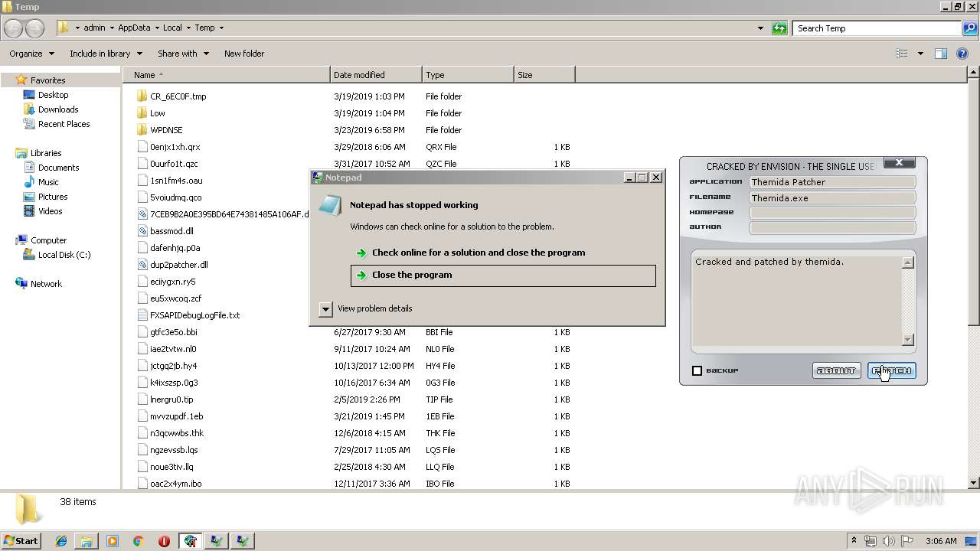The height and width of the screenshot is (551, 980).
Task: Click New folder in toolbar
Action: click(x=244, y=54)
